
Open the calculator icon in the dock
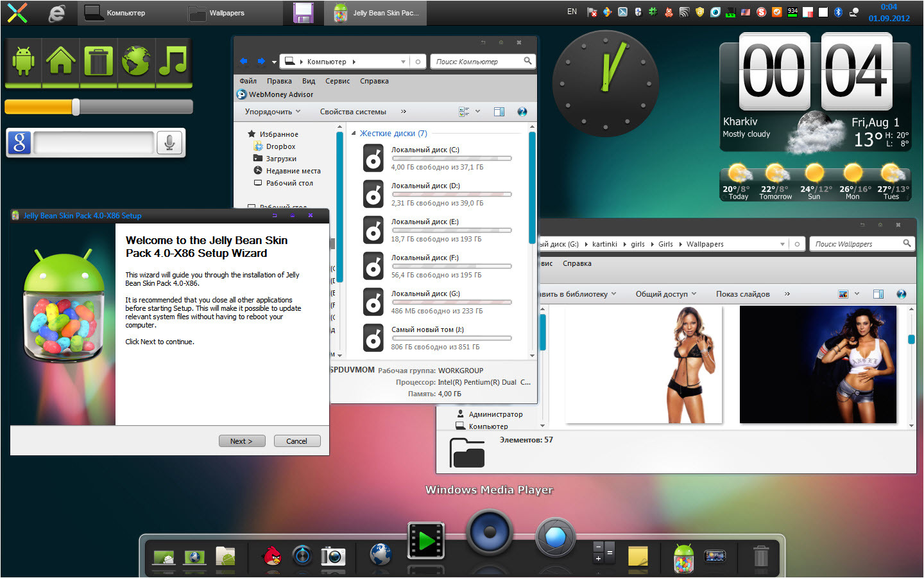pyautogui.click(x=604, y=554)
